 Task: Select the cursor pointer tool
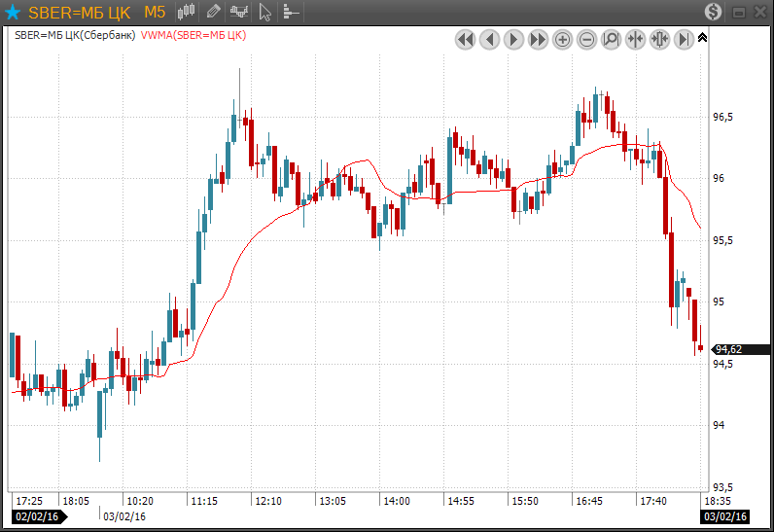coord(264,12)
